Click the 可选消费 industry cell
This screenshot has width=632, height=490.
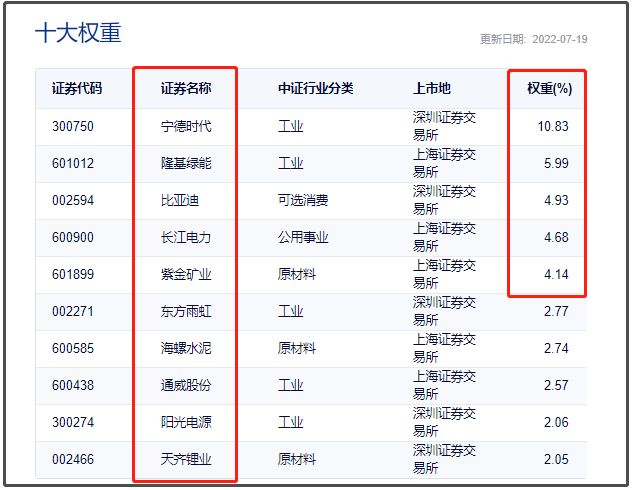(303, 201)
